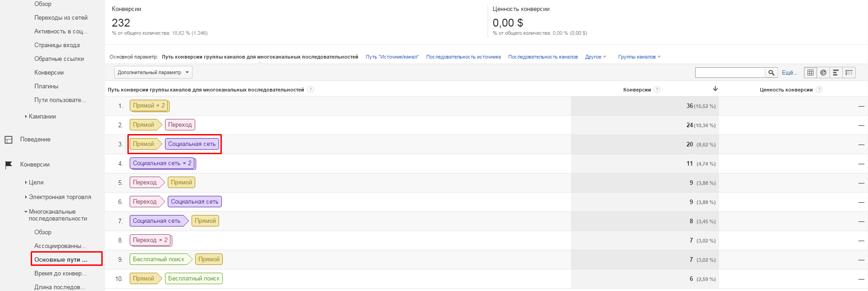
Task: Click the 0,00 $ conversion value total
Action: pyautogui.click(x=508, y=23)
